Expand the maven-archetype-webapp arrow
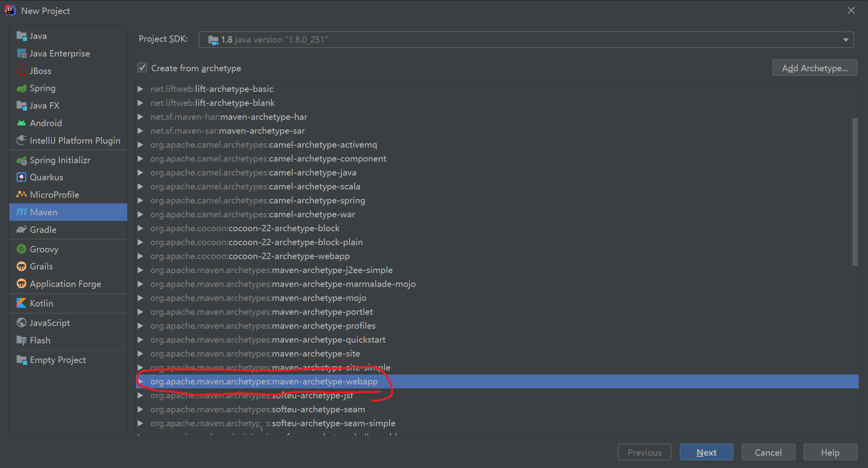 140,382
